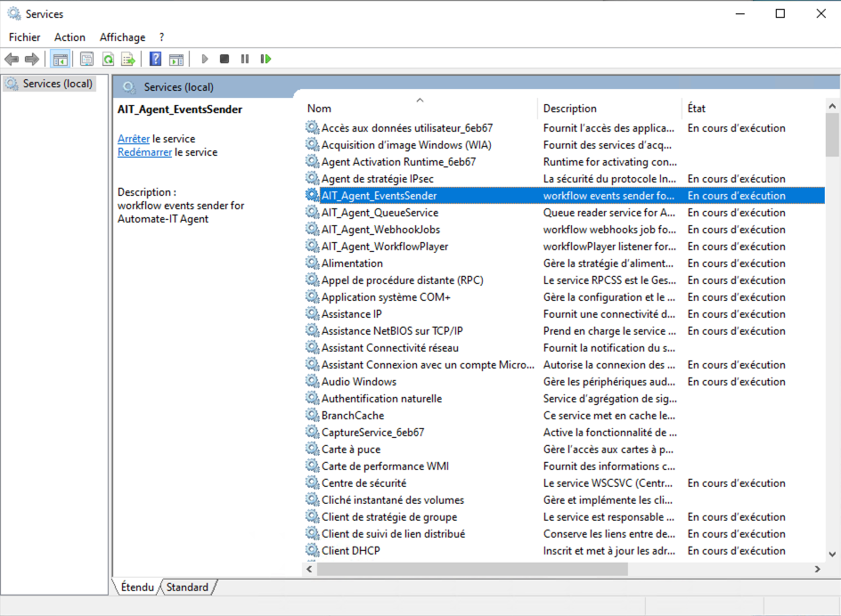841x616 pixels.
Task: Select Agent Activation Runtime_6eb67 service
Action: (398, 162)
